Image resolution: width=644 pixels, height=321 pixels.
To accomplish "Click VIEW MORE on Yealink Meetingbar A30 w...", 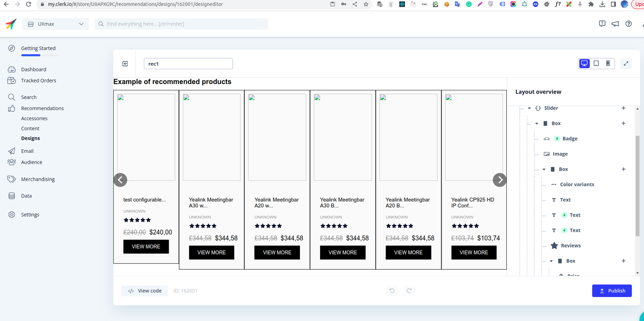I will [x=212, y=253].
